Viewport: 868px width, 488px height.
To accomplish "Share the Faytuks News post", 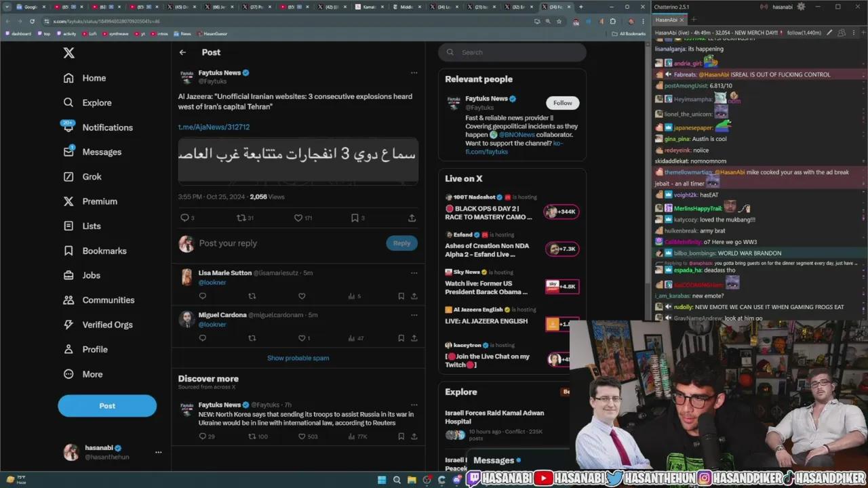I will point(412,218).
